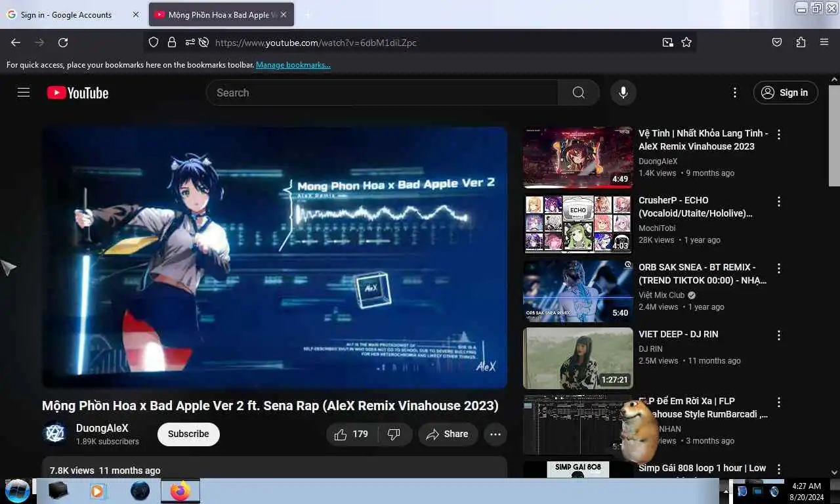Screen dimensions: 840x504
Task: Open options for VIET DEEP video
Action: coord(779,335)
